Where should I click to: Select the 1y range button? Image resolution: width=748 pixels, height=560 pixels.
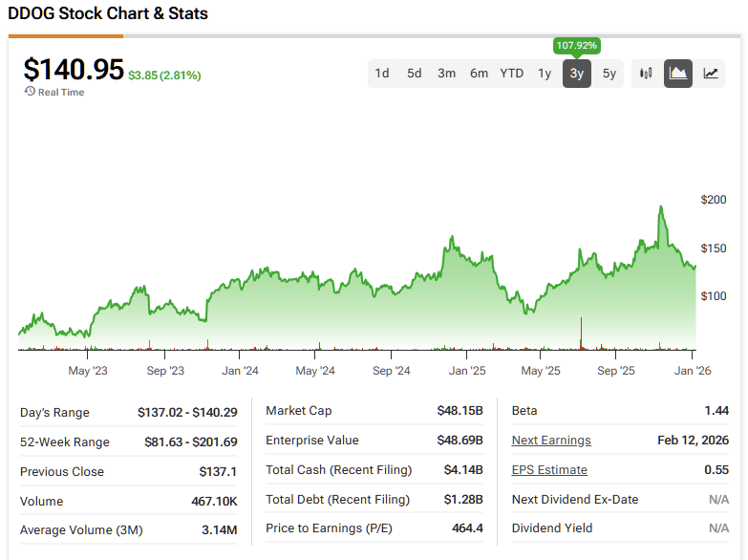tap(545, 74)
